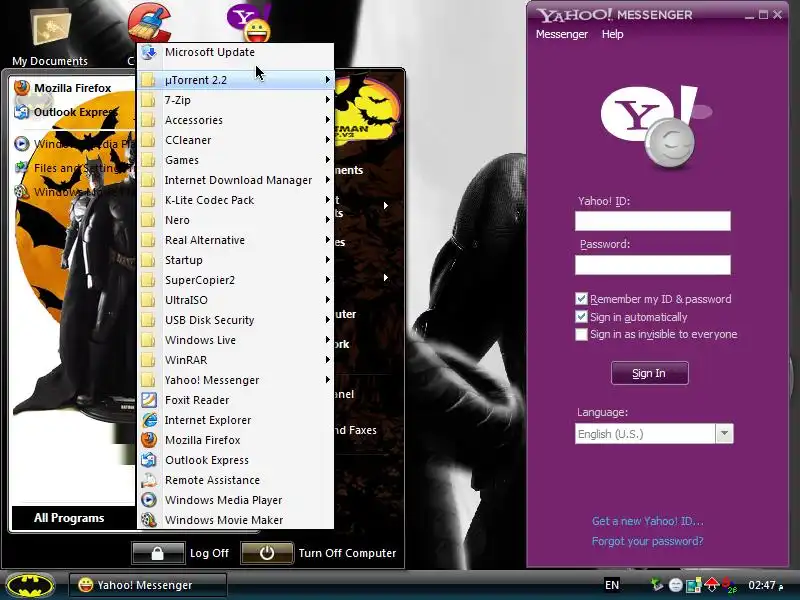The height and width of the screenshot is (600, 800).
Task: Click the Foxit Reader icon
Action: click(x=149, y=400)
